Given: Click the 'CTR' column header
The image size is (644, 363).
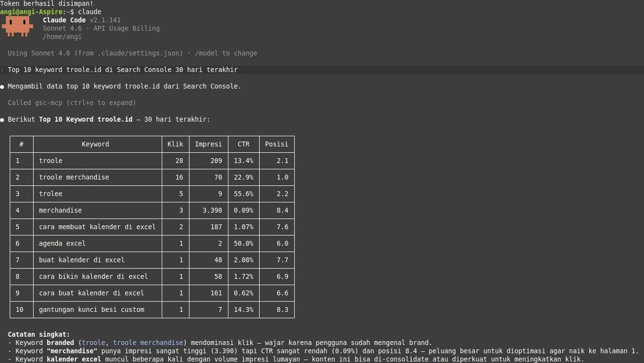Looking at the screenshot, I should coord(244,144).
